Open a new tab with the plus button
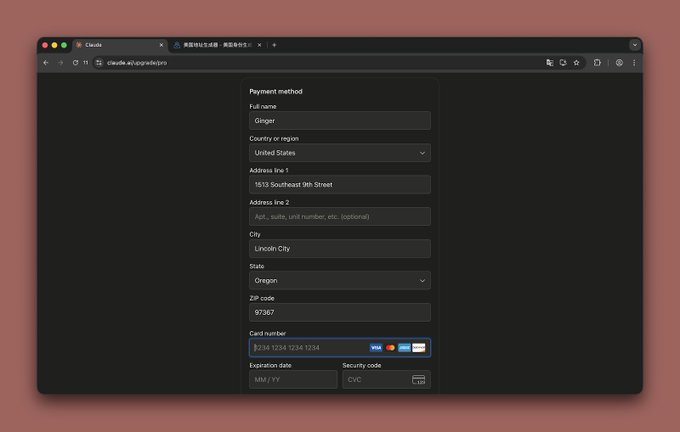Screen dimensions: 680x432 click(x=274, y=45)
